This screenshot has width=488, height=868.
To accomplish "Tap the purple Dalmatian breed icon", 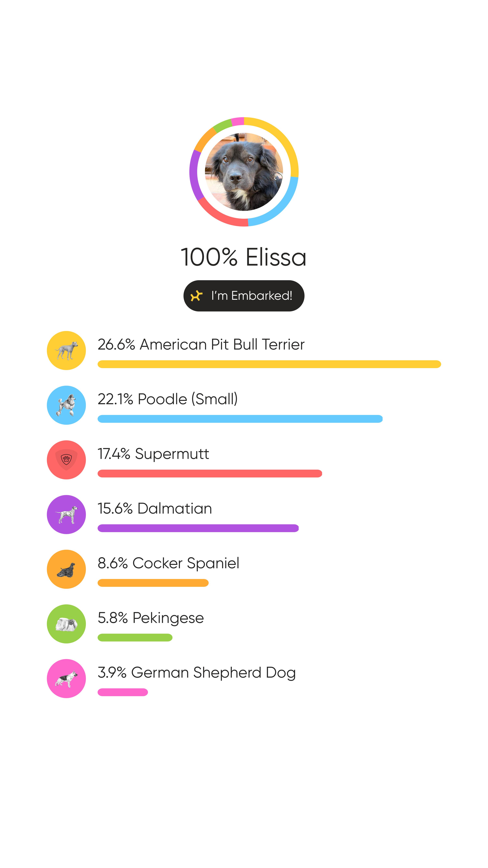I will tap(66, 515).
